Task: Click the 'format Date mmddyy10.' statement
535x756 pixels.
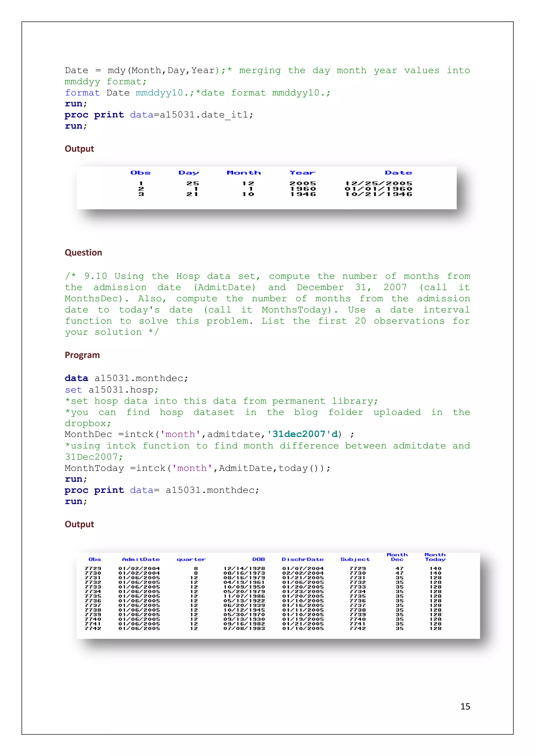Action: point(129,93)
